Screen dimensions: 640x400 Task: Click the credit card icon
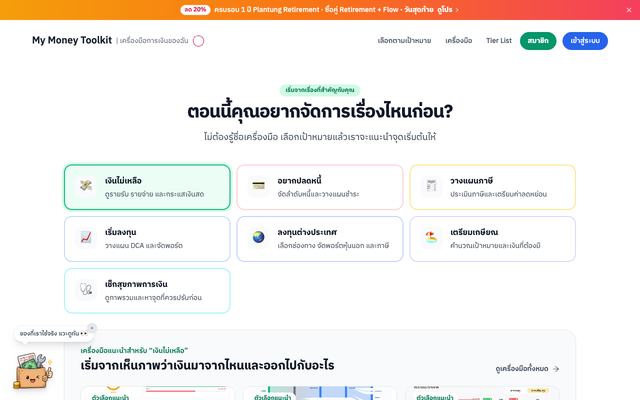(x=258, y=186)
